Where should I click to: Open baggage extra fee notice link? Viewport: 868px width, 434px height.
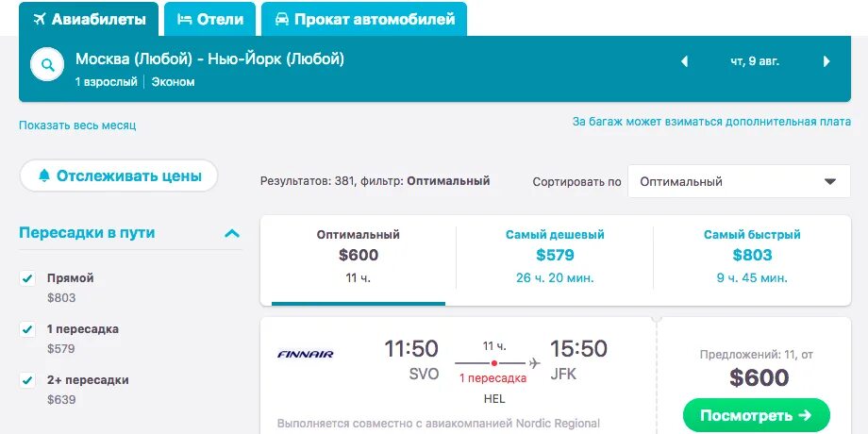coord(711,121)
